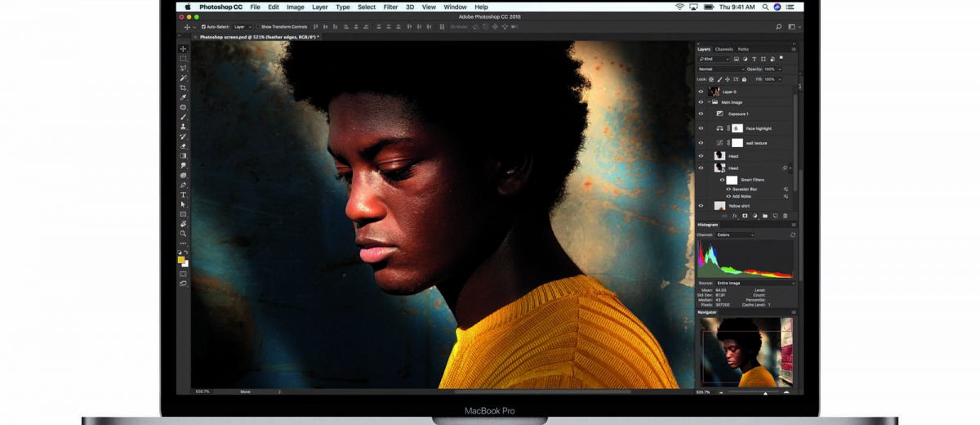The image size is (980, 425).
Task: Select the Clone Stamp tool
Action: pos(183,127)
